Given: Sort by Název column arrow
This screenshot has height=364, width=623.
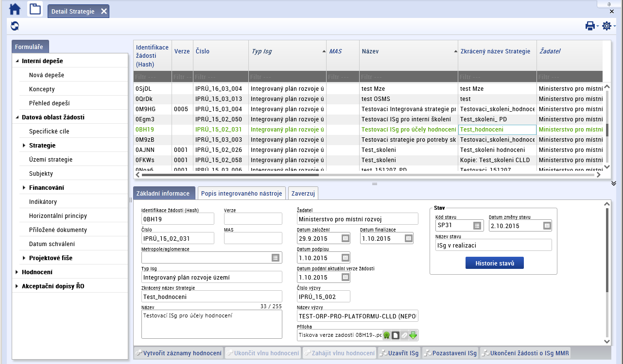Looking at the screenshot, I should pyautogui.click(x=455, y=51).
